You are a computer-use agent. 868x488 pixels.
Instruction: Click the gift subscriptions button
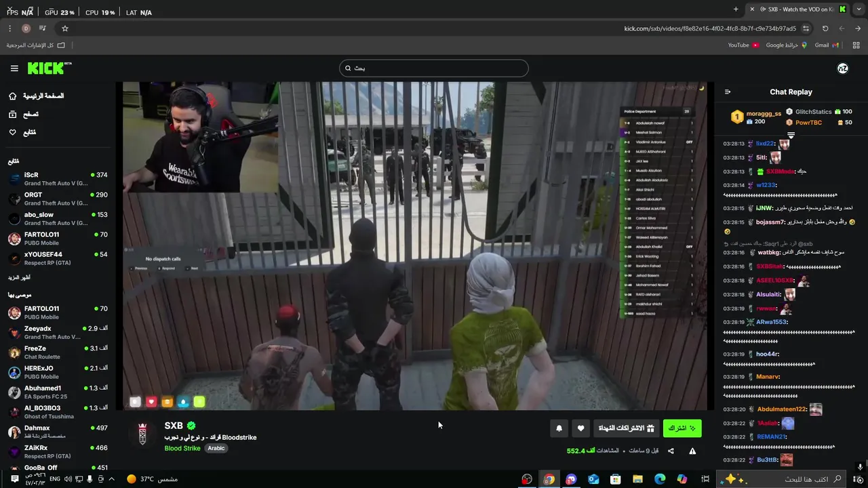tap(626, 428)
